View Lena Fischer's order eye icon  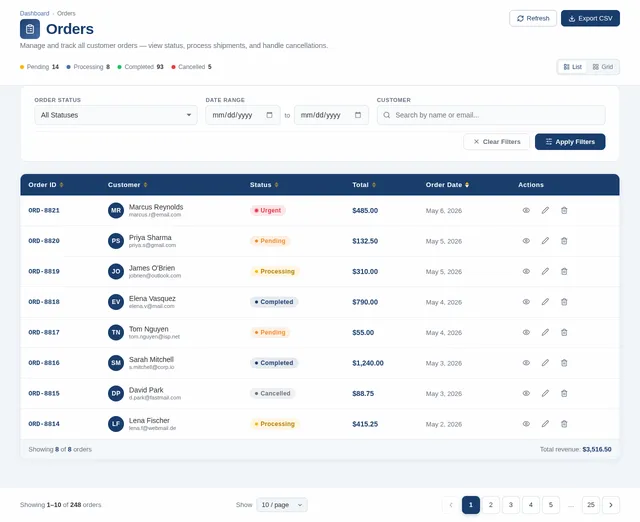pos(526,424)
